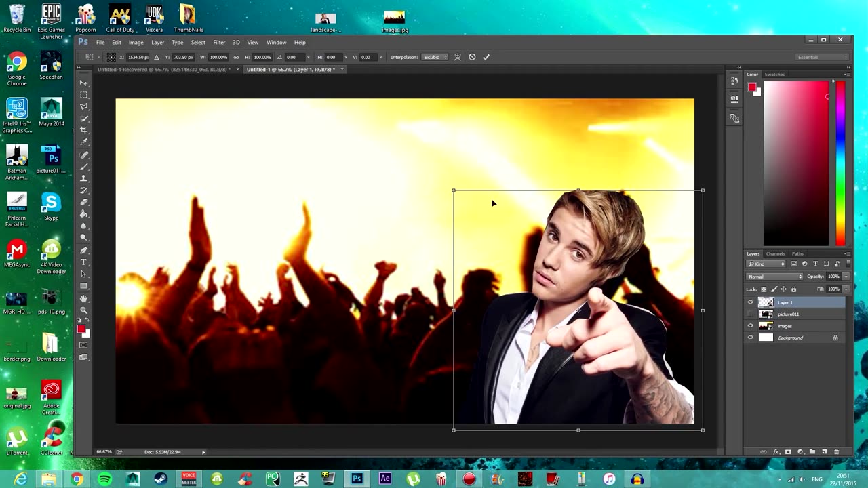The height and width of the screenshot is (488, 868).
Task: Hide Layer 1 visibility eye
Action: tap(750, 302)
